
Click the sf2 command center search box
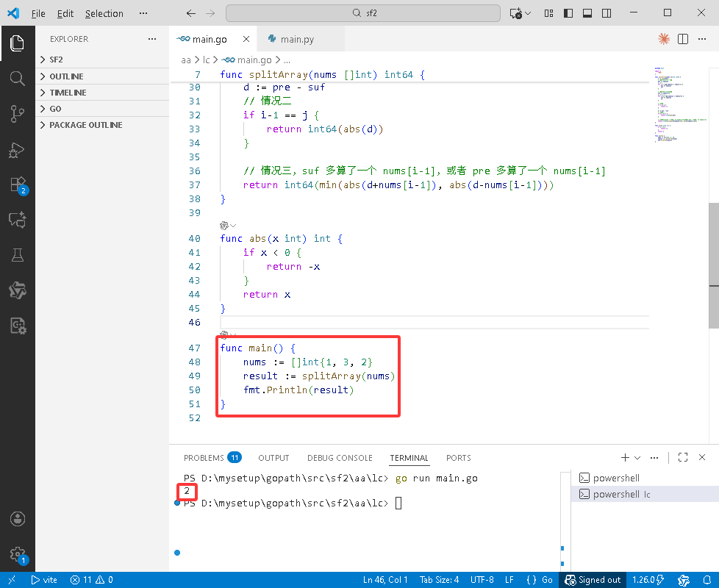tap(362, 12)
